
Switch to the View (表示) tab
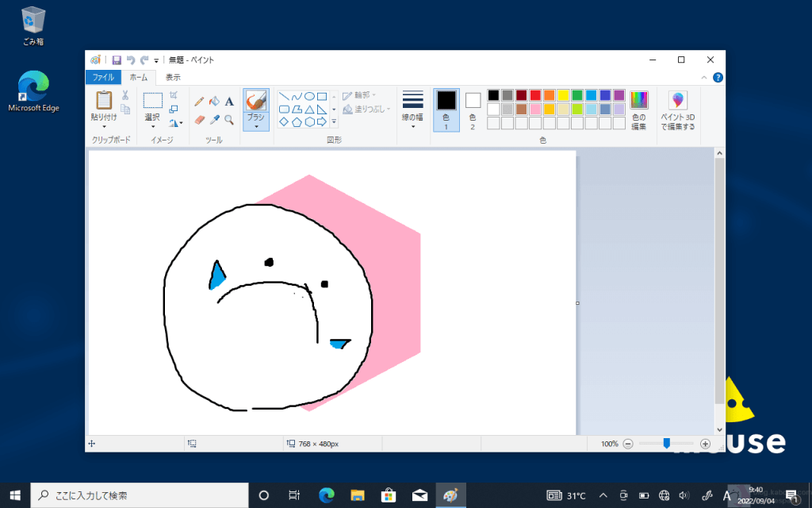(x=173, y=77)
